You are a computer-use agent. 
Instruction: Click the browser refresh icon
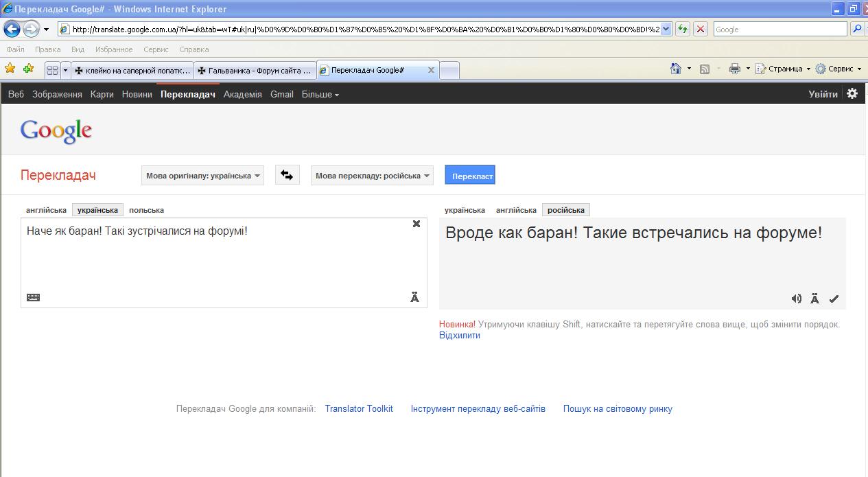click(x=683, y=29)
